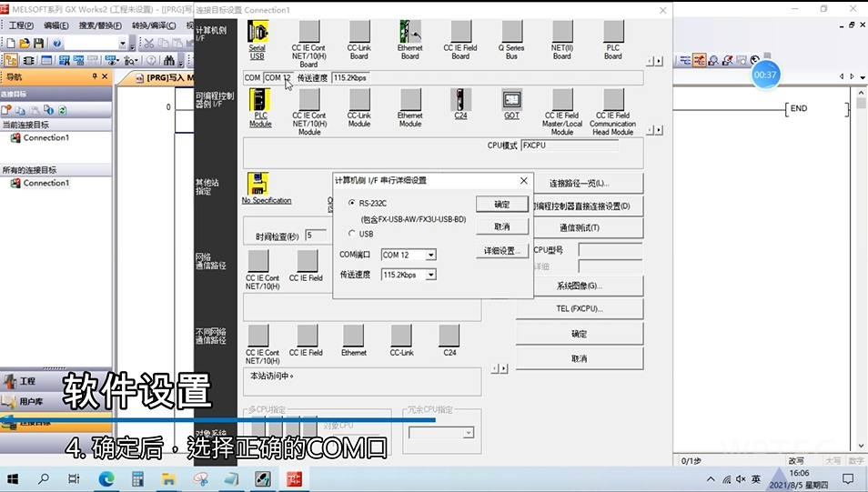
Task: Open the 传送速度 dropdown
Action: coord(430,275)
